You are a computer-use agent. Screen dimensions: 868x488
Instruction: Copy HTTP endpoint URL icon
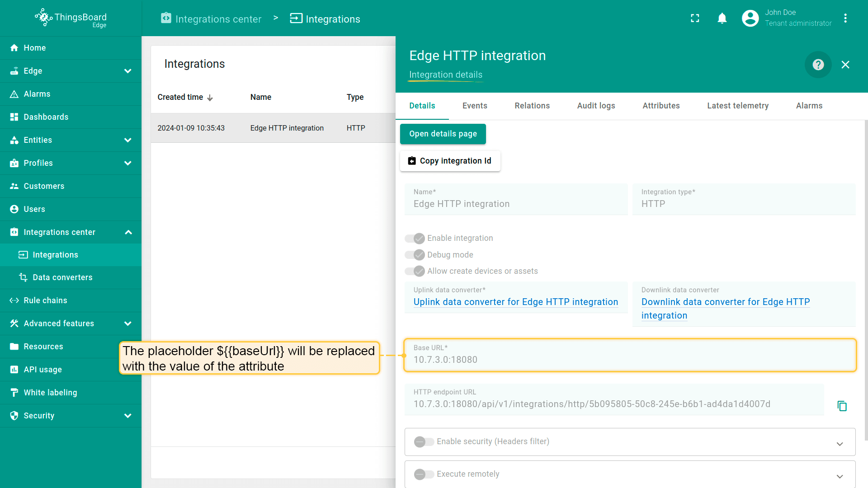(x=842, y=406)
